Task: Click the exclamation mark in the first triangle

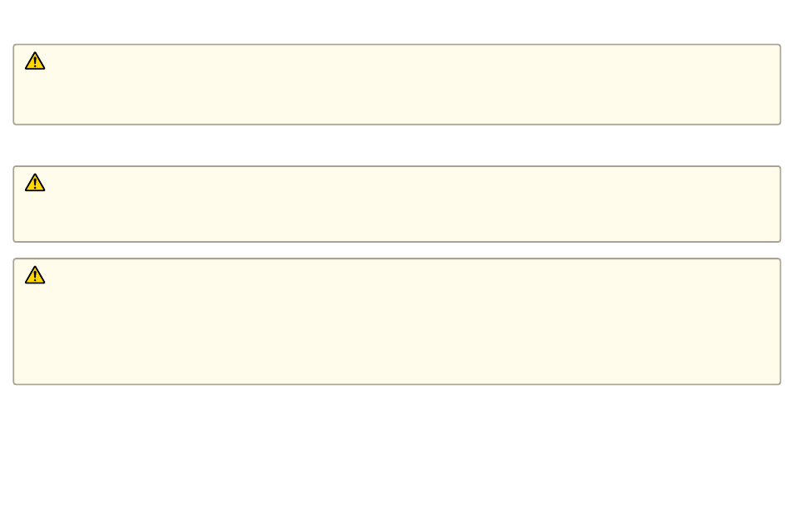Action: click(35, 62)
